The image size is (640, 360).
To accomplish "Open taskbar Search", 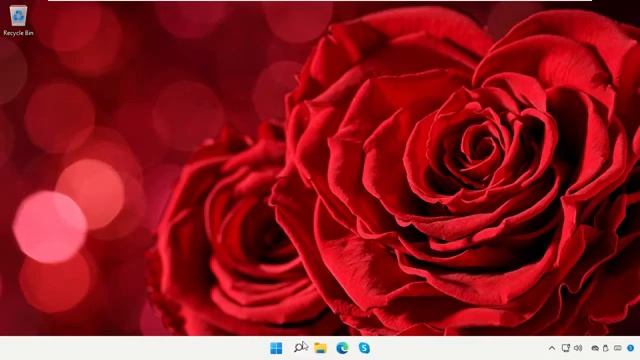I will pyautogui.click(x=300, y=348).
